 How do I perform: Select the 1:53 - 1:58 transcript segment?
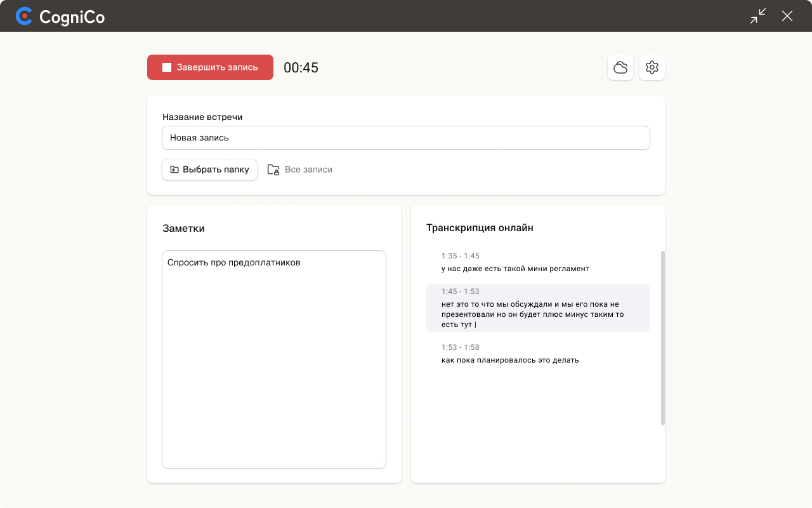click(537, 354)
